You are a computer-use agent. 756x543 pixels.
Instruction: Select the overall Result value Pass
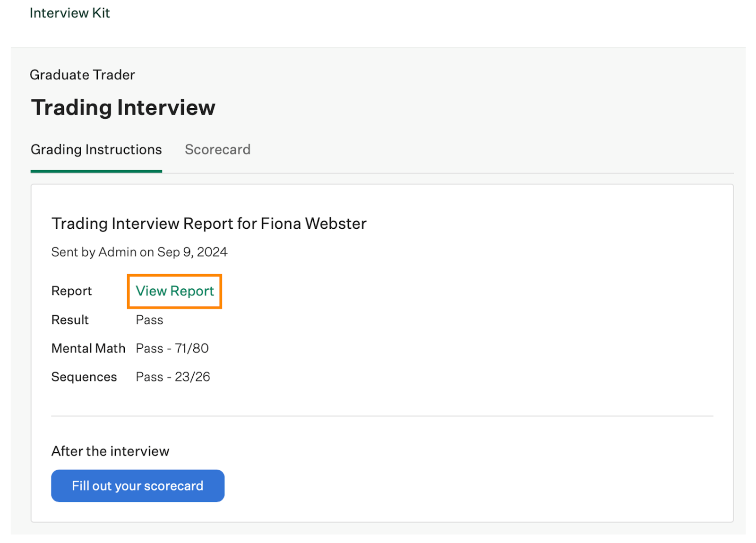(x=149, y=320)
